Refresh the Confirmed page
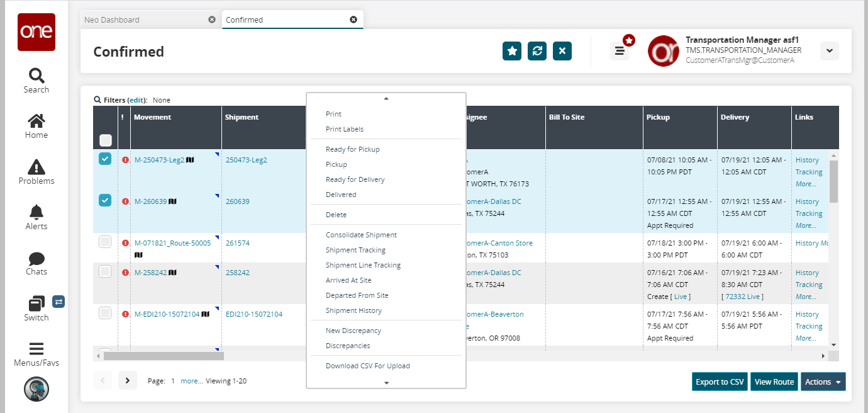The height and width of the screenshot is (413, 868). point(537,51)
